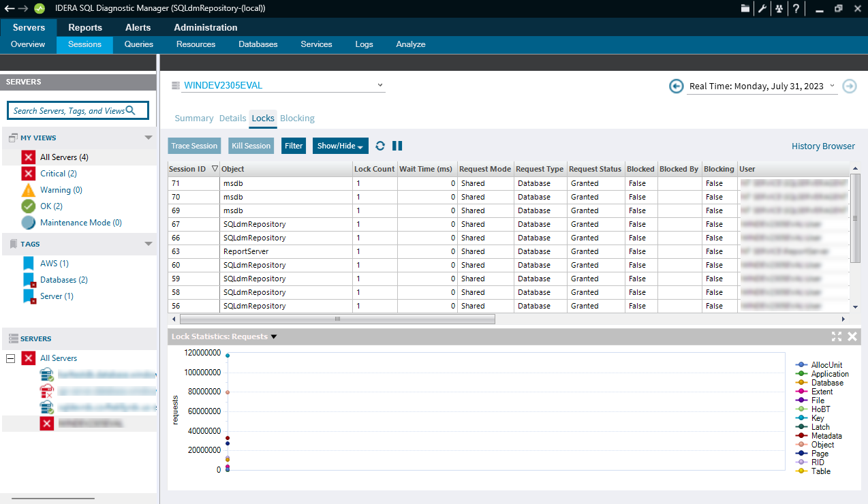This screenshot has width=868, height=504.
Task: Open the WINDEV2305EVAL server selector dropdown
Action: [380, 86]
